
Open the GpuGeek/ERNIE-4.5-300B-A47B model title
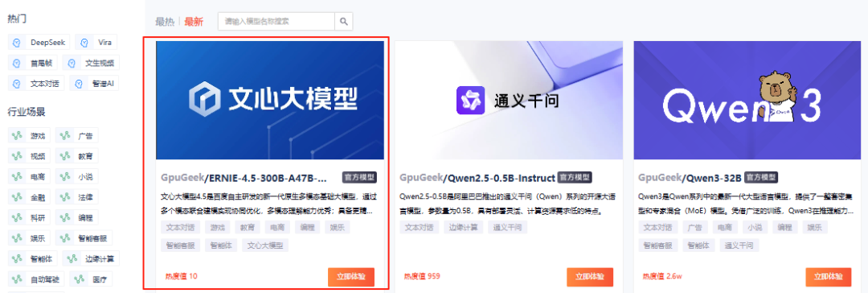pos(244,178)
